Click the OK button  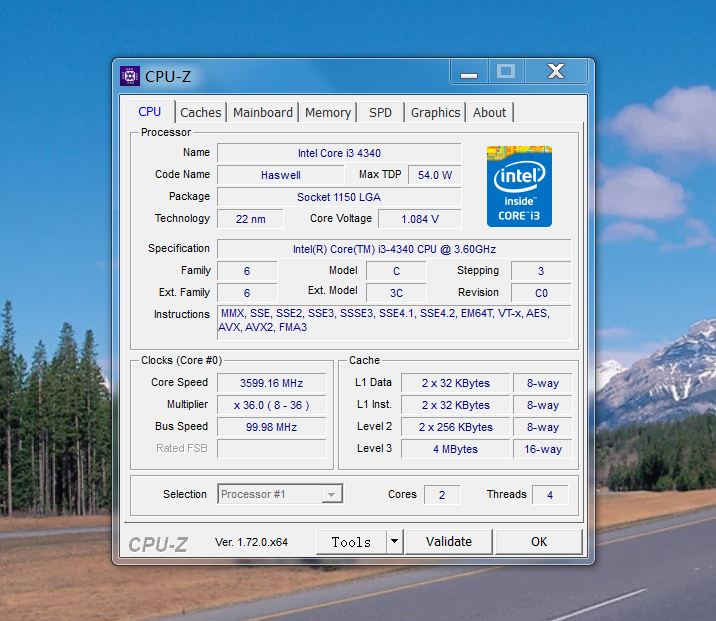coord(539,541)
